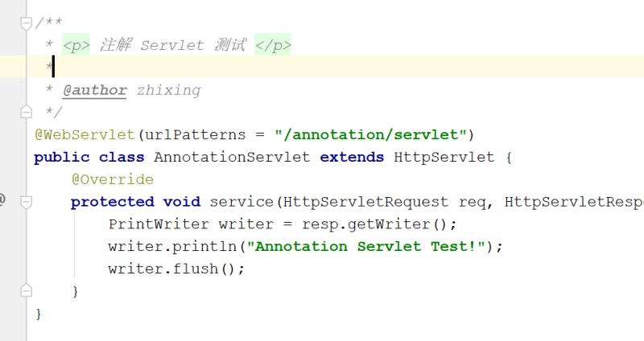Click the HttpServlet superclass name
The width and height of the screenshot is (644, 341).
[444, 157]
